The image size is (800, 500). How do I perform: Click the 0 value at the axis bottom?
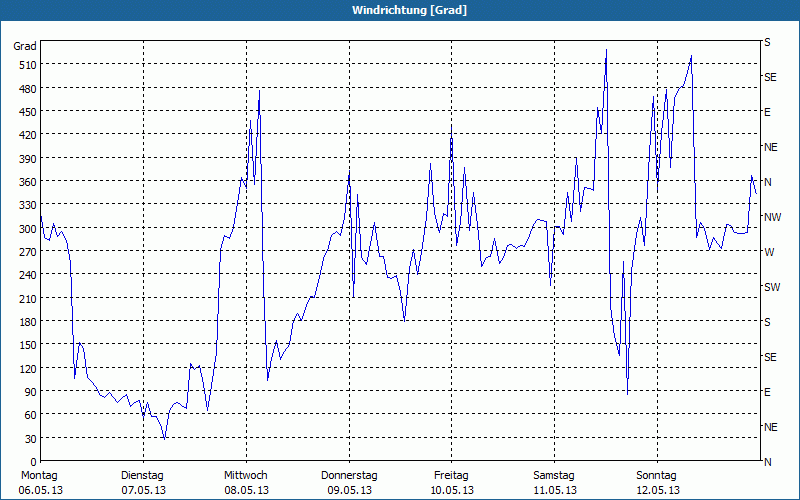click(31, 462)
